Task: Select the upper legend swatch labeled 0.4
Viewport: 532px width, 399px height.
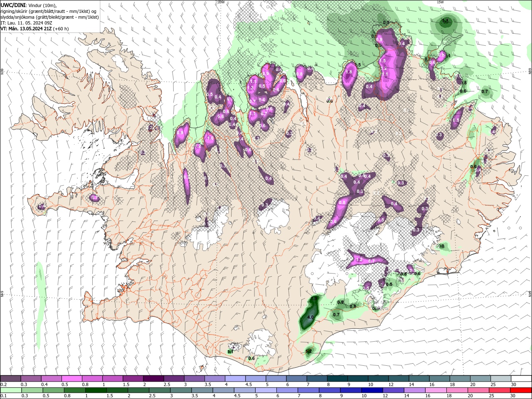Action: pos(51,379)
